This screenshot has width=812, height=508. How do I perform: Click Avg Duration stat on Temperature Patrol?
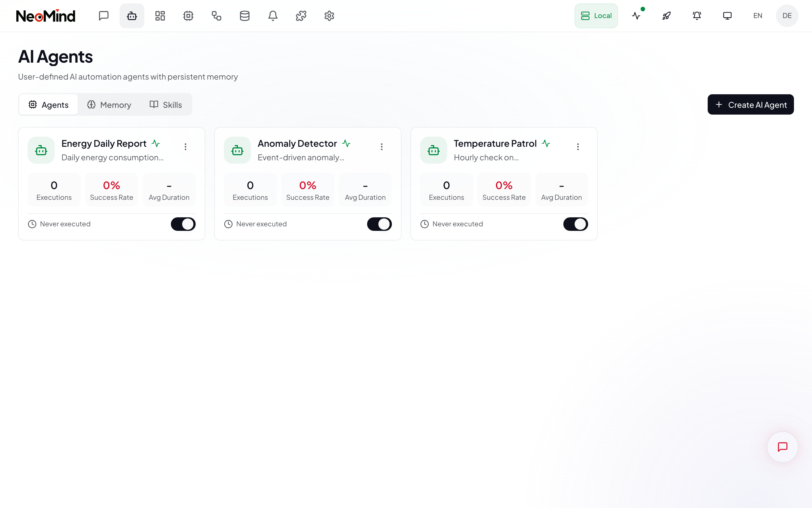[562, 190]
